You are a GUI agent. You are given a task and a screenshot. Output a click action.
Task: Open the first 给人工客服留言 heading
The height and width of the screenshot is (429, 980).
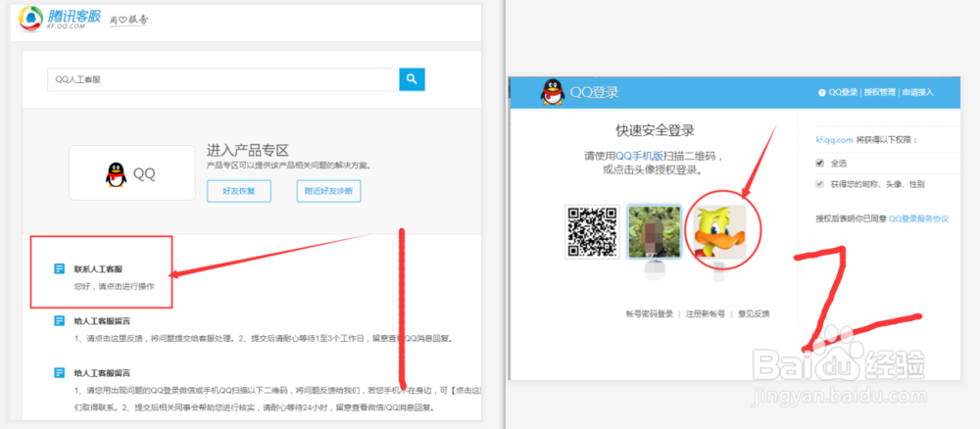coord(103,321)
